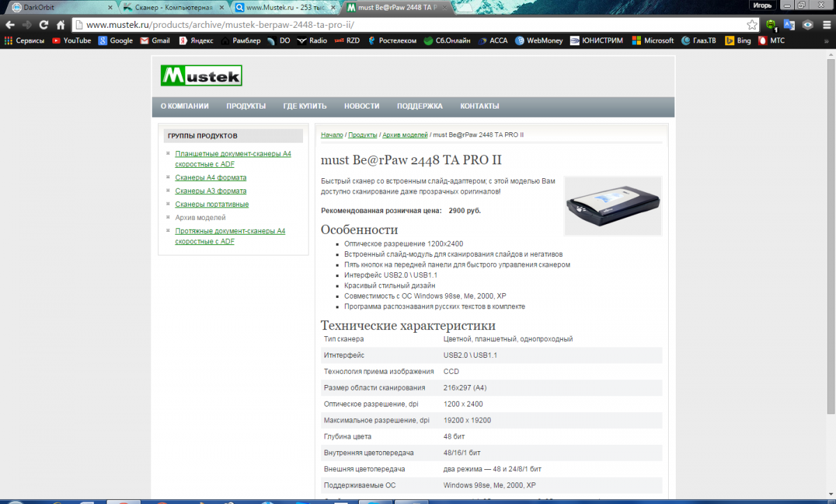
Task: Select Архив моделей in the sidebar
Action: click(201, 217)
